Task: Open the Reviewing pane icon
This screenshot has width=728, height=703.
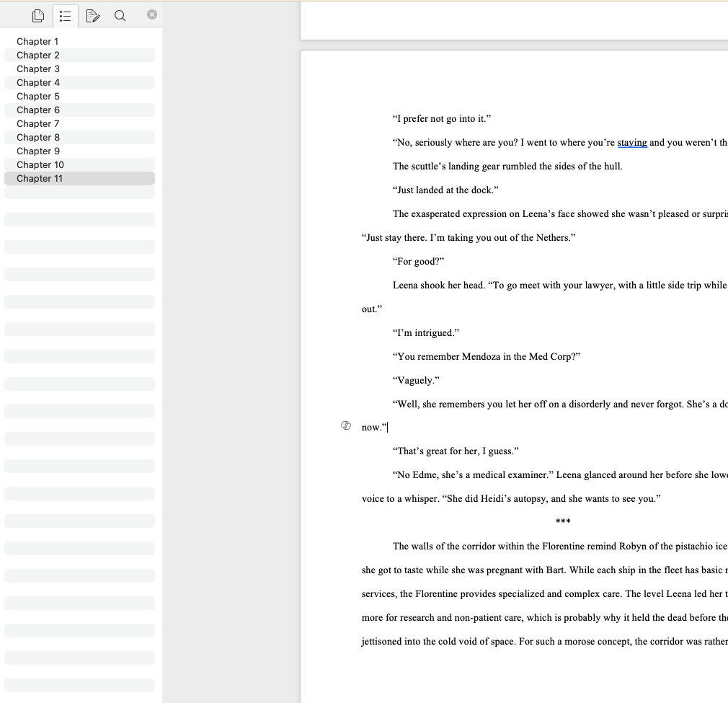Action: (92, 15)
